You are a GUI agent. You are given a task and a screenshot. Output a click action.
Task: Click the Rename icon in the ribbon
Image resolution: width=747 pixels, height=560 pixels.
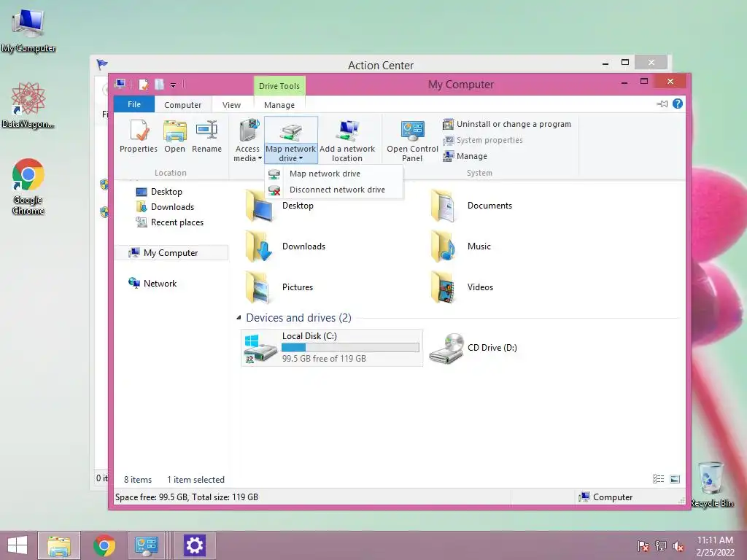point(206,136)
